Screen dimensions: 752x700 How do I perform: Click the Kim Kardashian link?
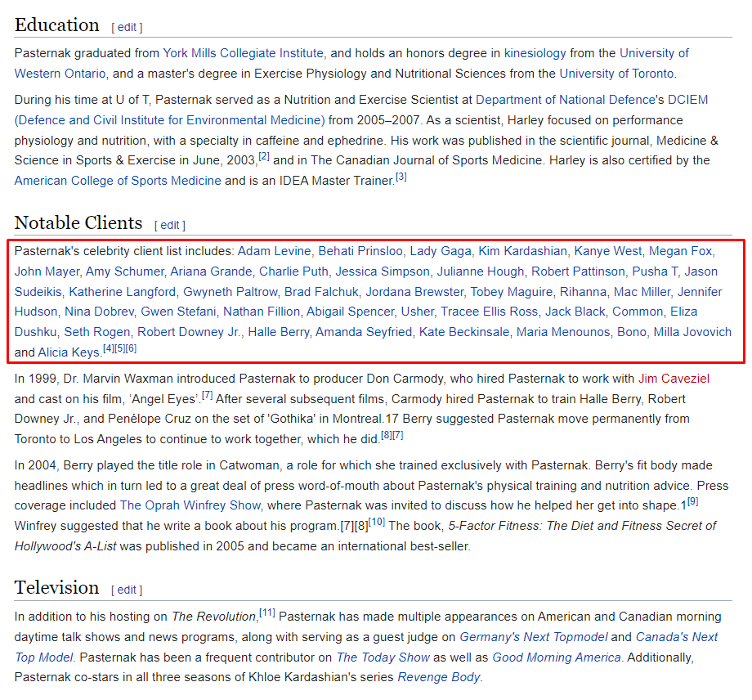click(x=523, y=251)
